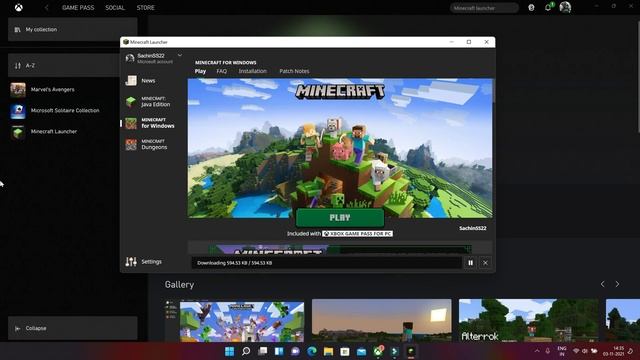The height and width of the screenshot is (360, 640).
Task: Open the Mail app from the taskbar
Action: point(361,351)
